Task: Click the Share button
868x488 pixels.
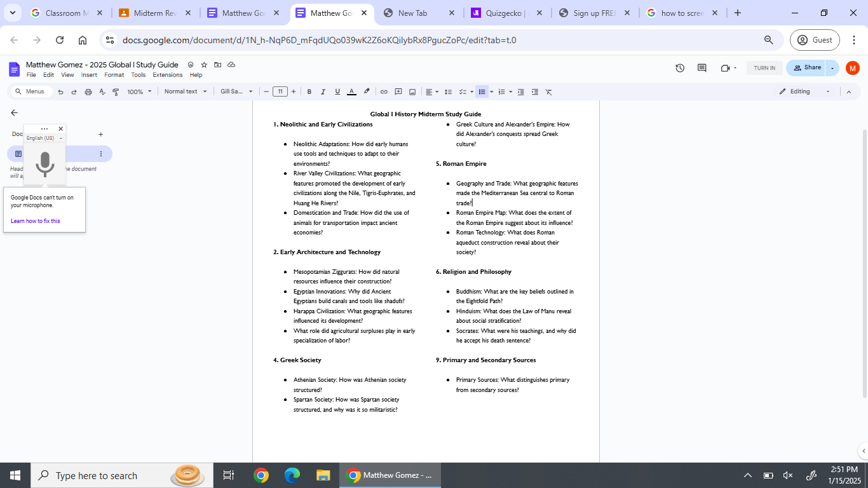Action: tap(806, 68)
